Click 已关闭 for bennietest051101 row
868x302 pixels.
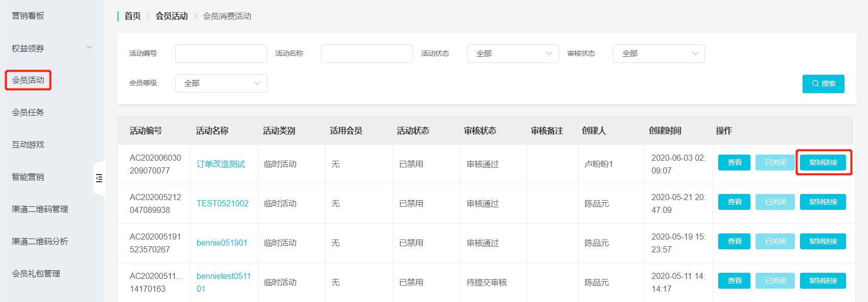coord(775,281)
